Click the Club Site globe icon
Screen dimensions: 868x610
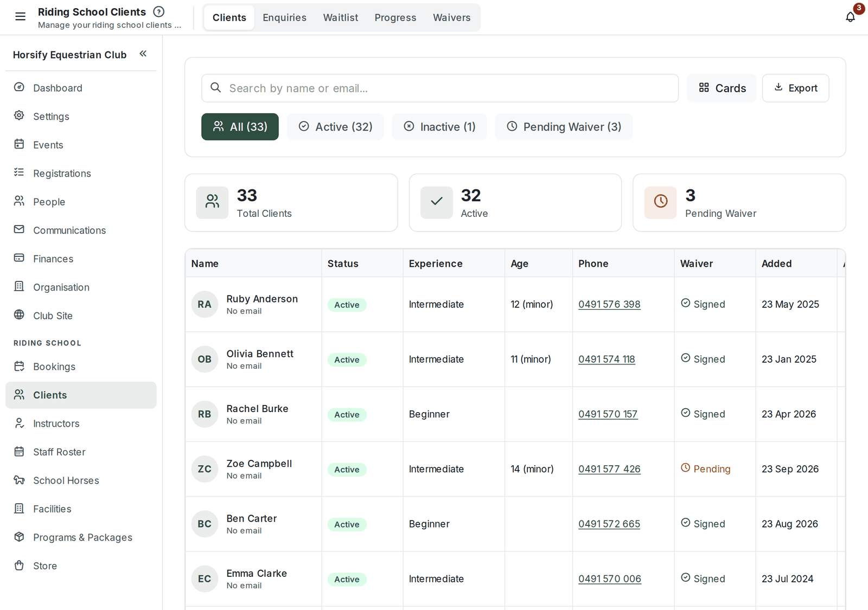(x=19, y=315)
